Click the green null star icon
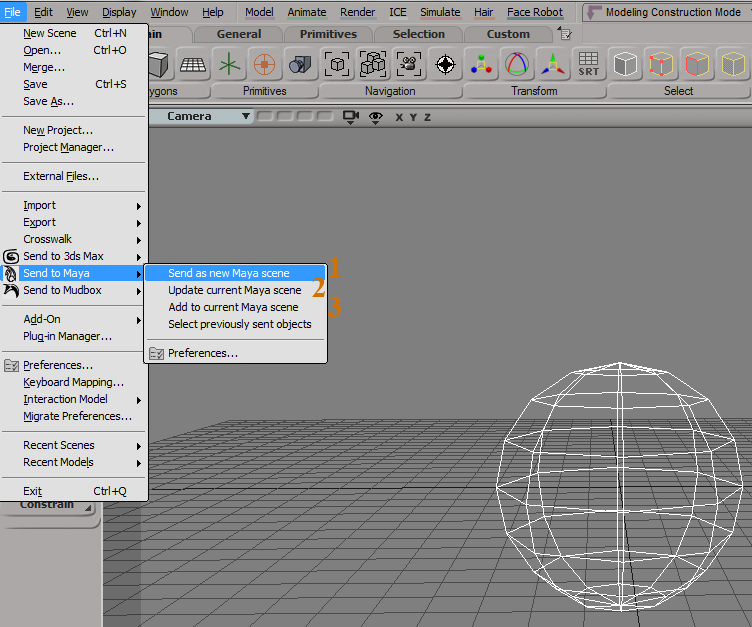Screen dimensions: 752x627 point(229,64)
